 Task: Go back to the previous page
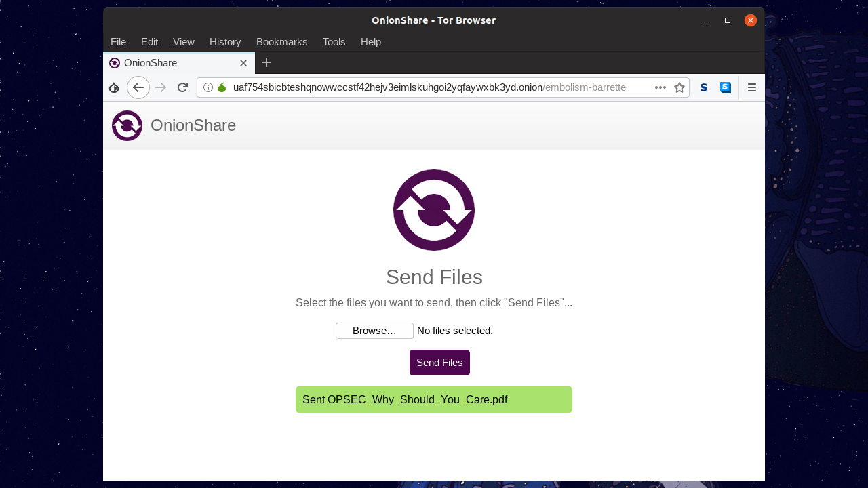click(x=138, y=87)
